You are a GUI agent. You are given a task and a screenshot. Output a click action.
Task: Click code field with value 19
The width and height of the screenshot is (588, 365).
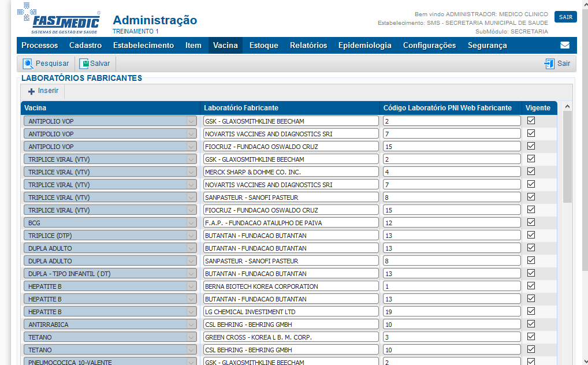tap(452, 312)
